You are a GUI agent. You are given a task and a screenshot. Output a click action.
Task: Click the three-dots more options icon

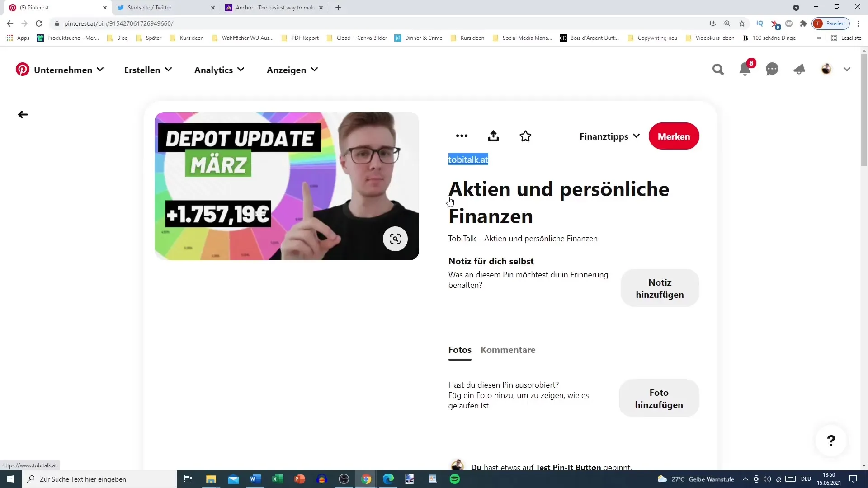click(x=462, y=136)
